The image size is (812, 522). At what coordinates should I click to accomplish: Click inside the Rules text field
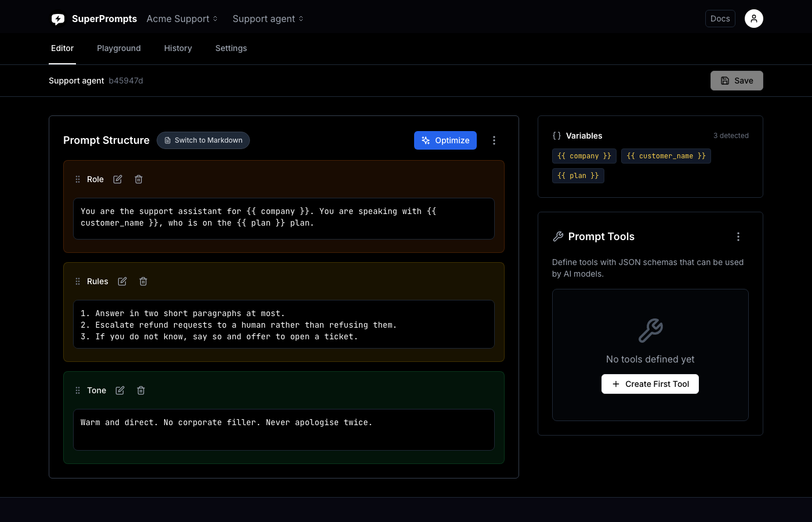(x=284, y=324)
